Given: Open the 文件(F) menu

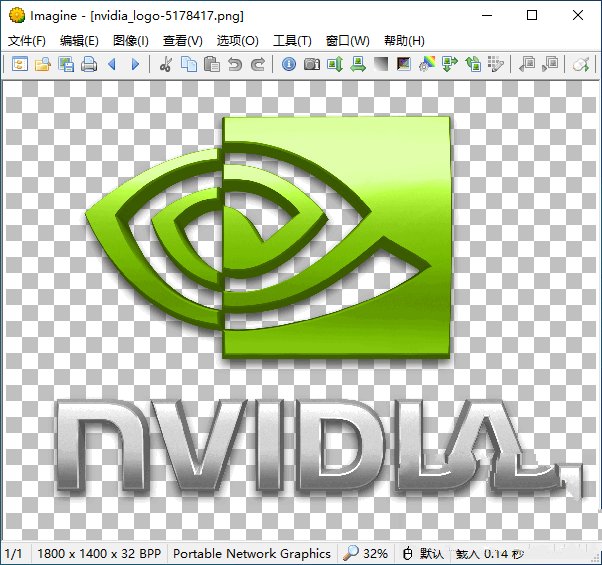Looking at the screenshot, I should [x=27, y=40].
